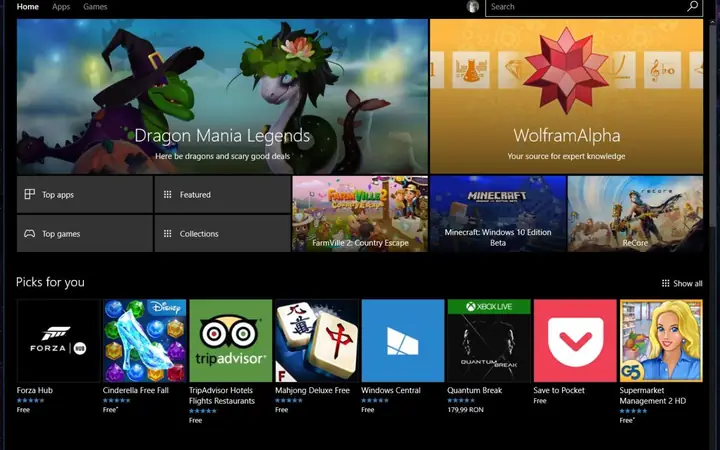
Task: Open the Top games category
Action: [84, 234]
